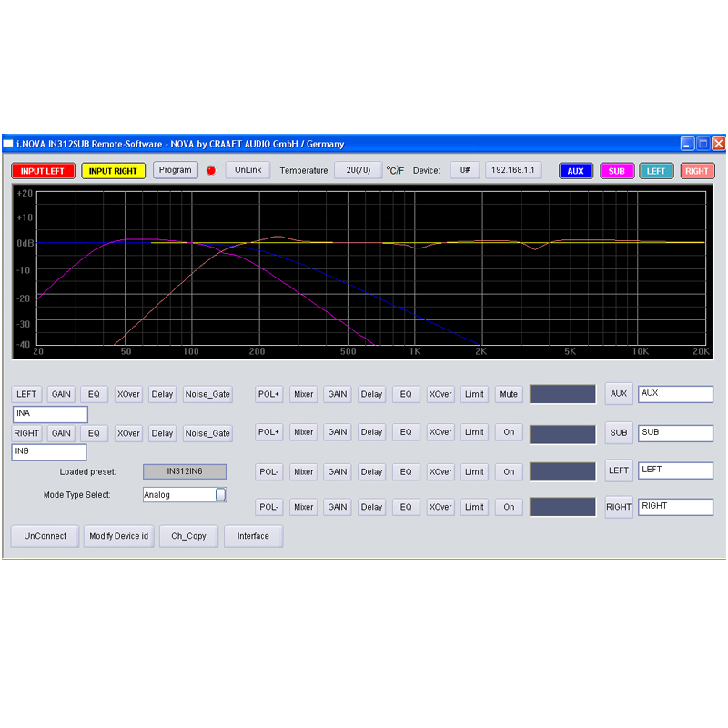
Task: Click the red connection status indicator
Action: click(211, 170)
